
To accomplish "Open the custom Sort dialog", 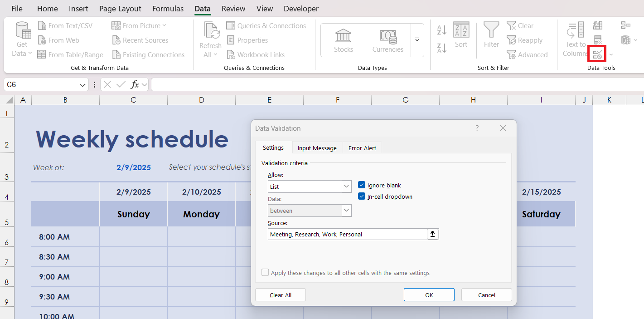I will click(461, 34).
